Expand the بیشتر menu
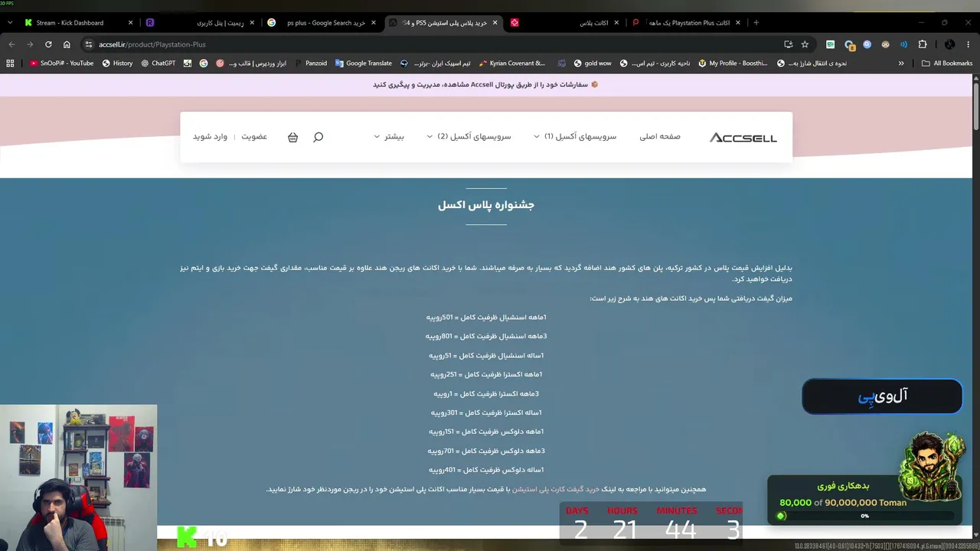The image size is (980, 551). (389, 137)
